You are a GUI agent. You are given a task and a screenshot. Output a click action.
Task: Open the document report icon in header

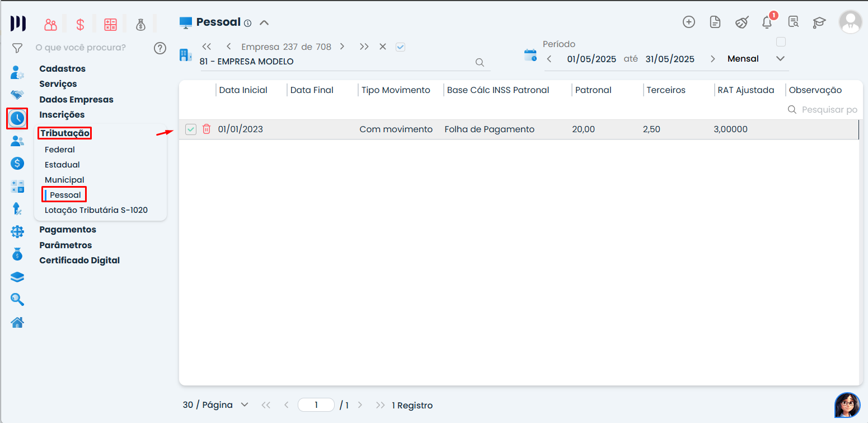pos(715,22)
